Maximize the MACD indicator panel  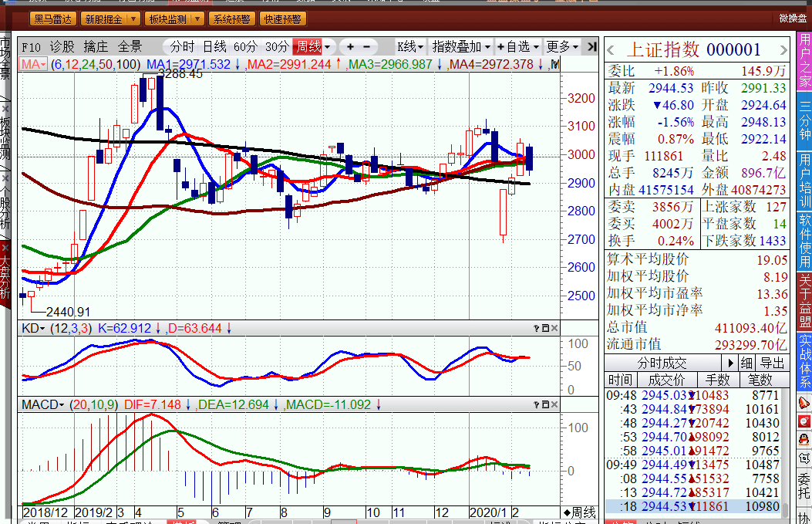[x=545, y=405]
